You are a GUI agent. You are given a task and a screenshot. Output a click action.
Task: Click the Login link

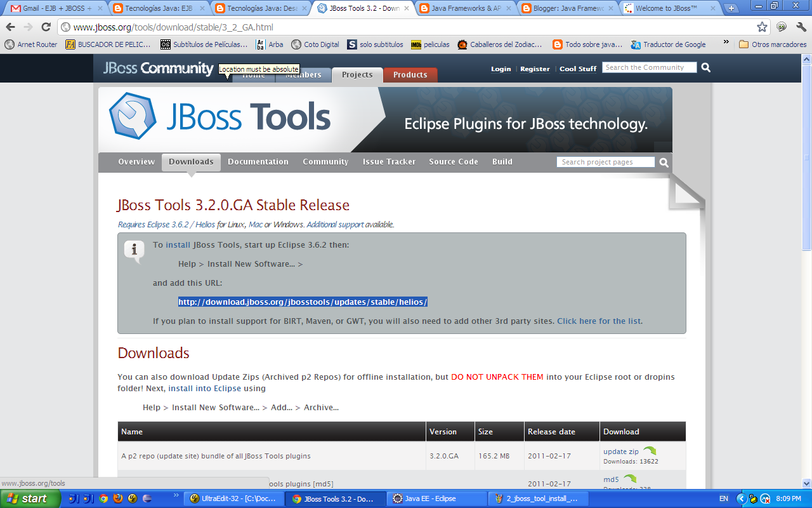501,69
